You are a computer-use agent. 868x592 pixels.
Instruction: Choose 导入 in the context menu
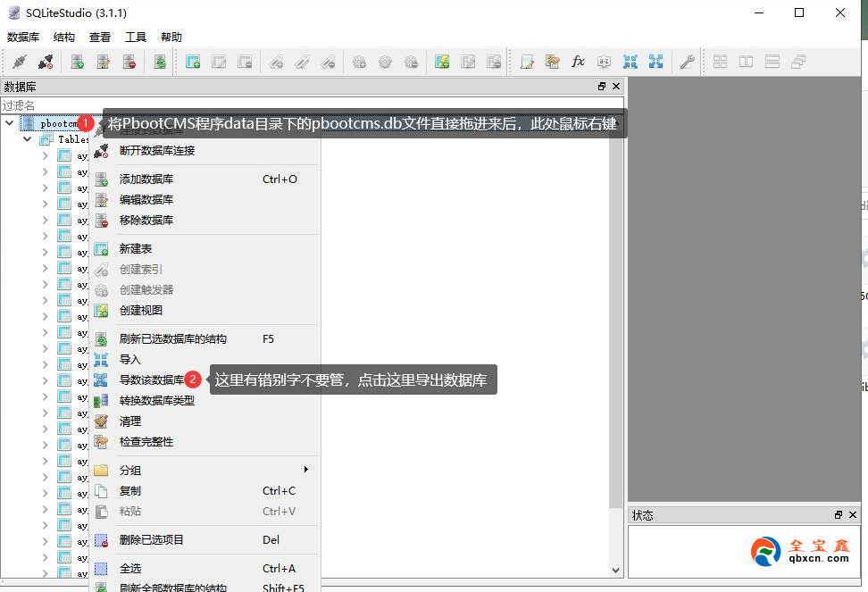click(204, 360)
